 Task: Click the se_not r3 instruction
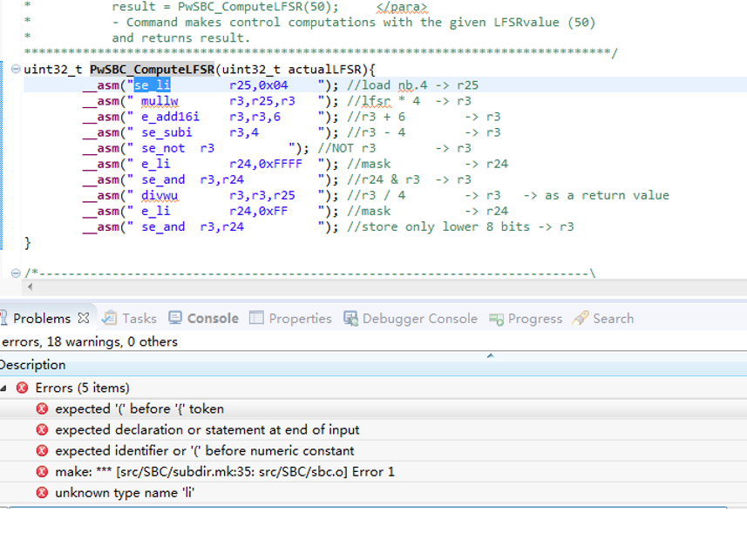coord(178,148)
